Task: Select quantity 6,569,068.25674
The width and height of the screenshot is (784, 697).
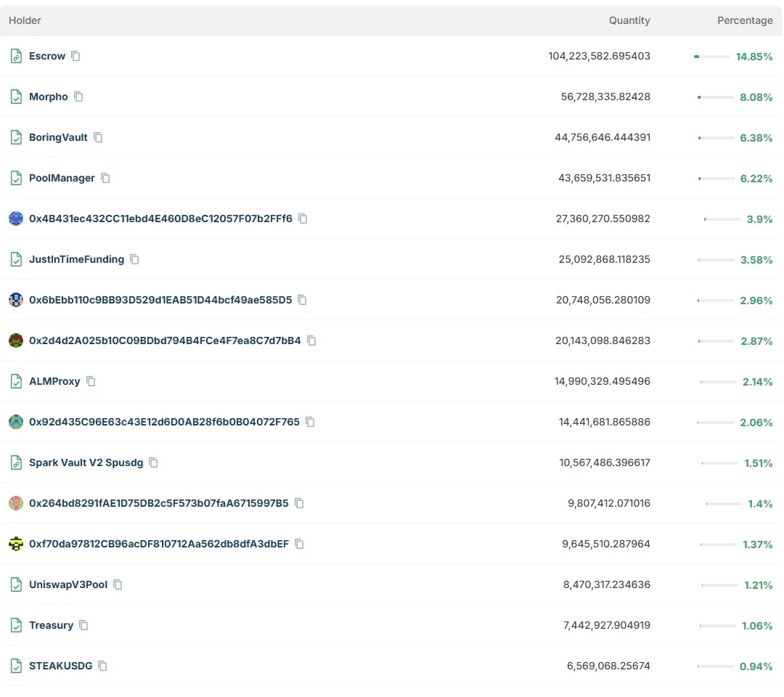Action: (x=608, y=666)
